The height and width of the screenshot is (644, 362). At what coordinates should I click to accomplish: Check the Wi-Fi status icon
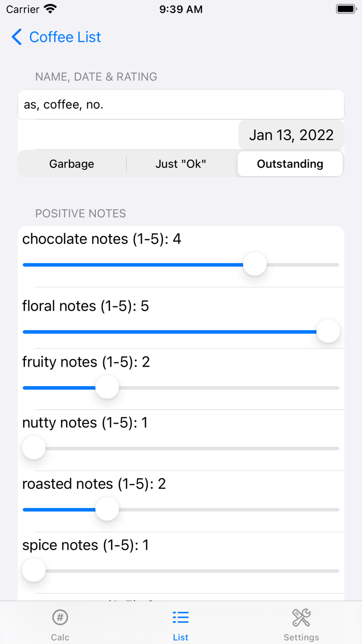[51, 9]
